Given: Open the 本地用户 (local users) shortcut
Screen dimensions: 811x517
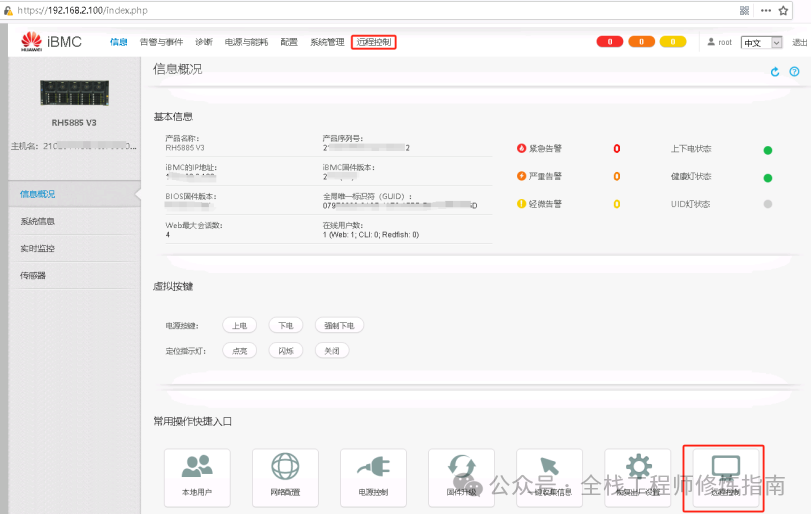Looking at the screenshot, I should pyautogui.click(x=197, y=477).
